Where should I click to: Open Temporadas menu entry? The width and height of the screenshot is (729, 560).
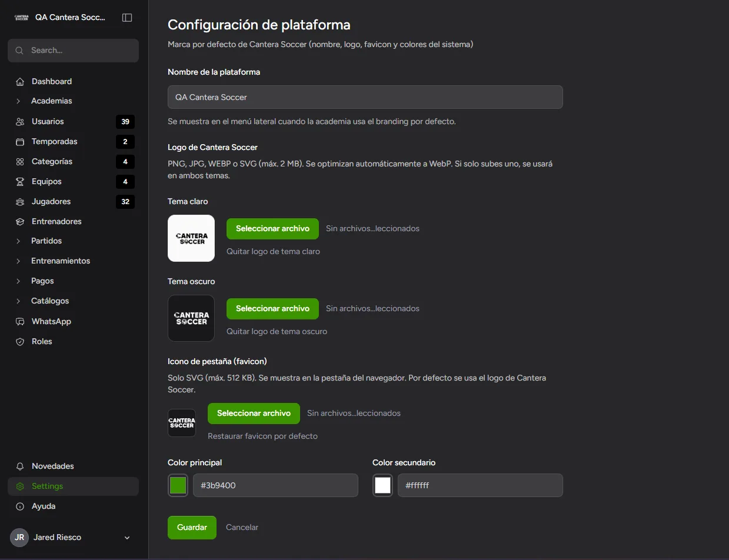pyautogui.click(x=73, y=142)
